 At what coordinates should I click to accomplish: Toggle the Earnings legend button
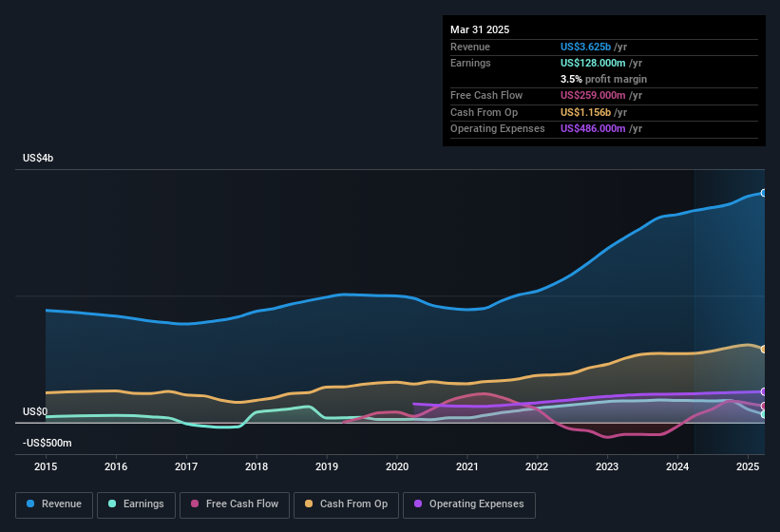136,504
